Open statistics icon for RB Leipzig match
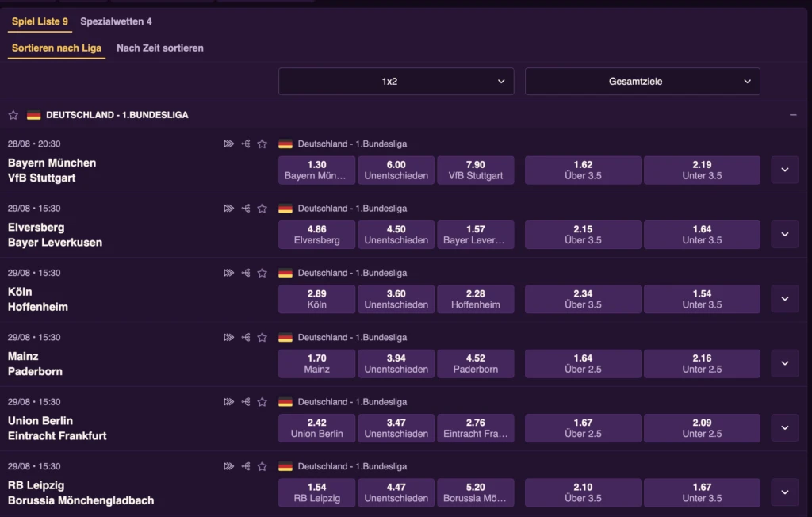 (246, 466)
